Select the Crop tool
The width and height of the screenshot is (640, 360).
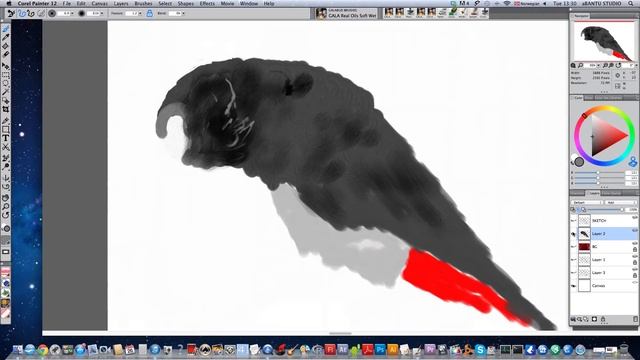(x=6, y=109)
